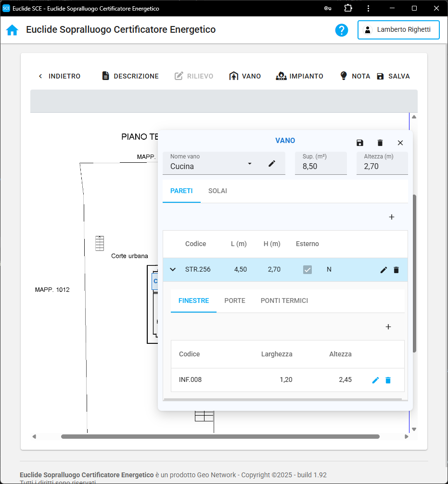Add a new window with plus icon
The width and height of the screenshot is (448, 484).
click(x=388, y=327)
